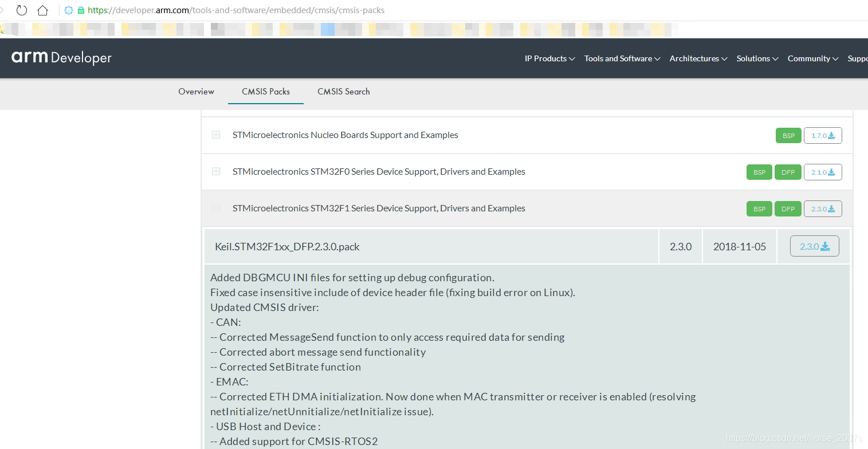Download Keil.STM32F1xx_DFP.2.3.0.pack via table button
Image resolution: width=868 pixels, height=449 pixels.
click(x=814, y=246)
